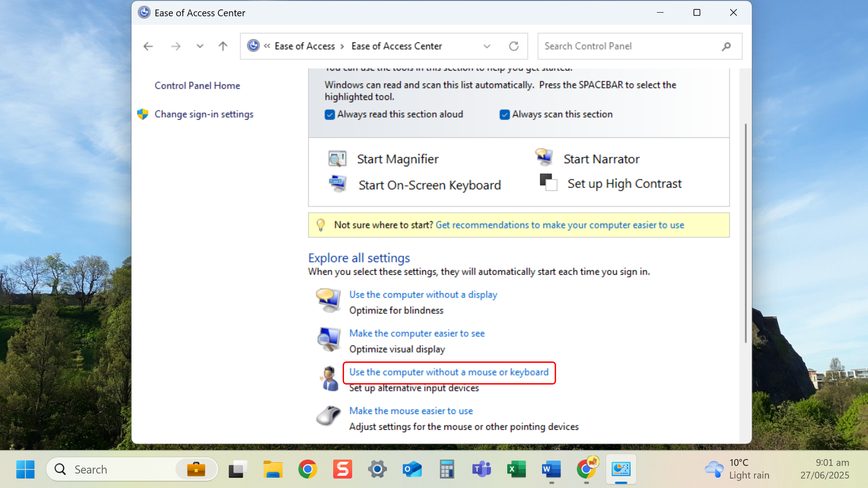Click the Ease of Access breadcrumb
The image size is (868, 488).
305,46
